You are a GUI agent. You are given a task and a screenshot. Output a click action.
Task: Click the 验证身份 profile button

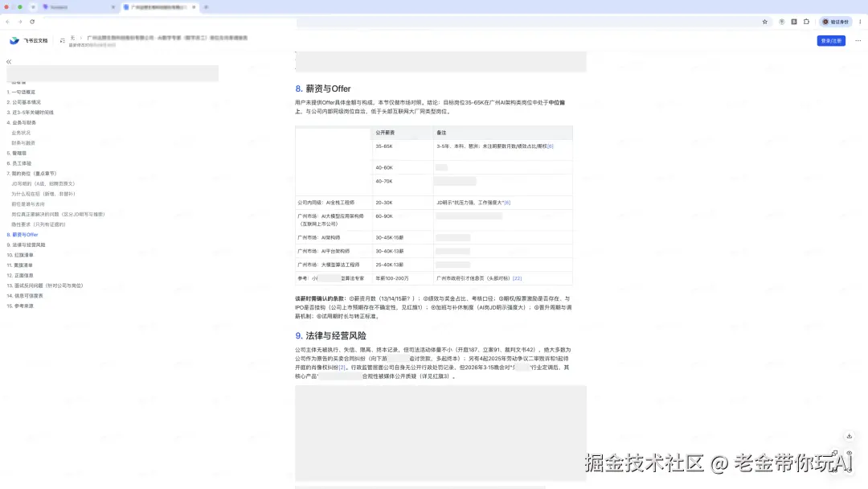(x=835, y=22)
